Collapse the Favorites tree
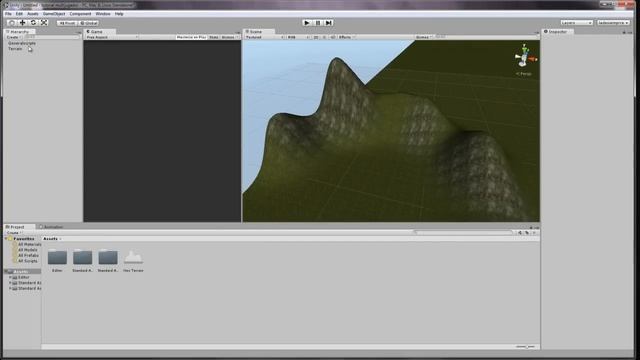The height and width of the screenshot is (360, 640). tap(6, 239)
